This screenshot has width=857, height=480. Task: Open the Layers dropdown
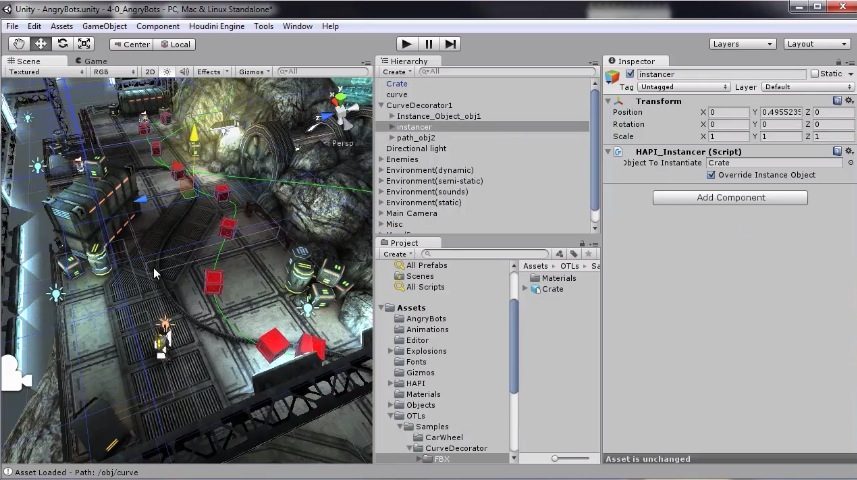pos(742,44)
